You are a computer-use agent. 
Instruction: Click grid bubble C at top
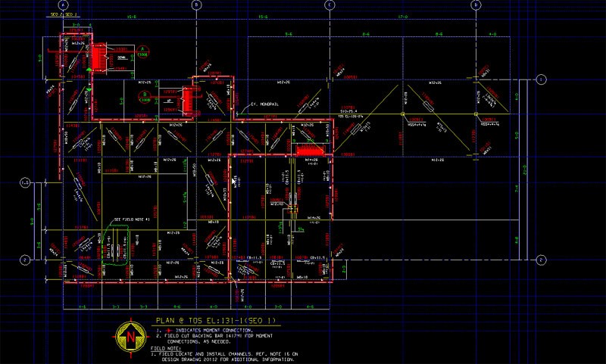click(x=330, y=5)
